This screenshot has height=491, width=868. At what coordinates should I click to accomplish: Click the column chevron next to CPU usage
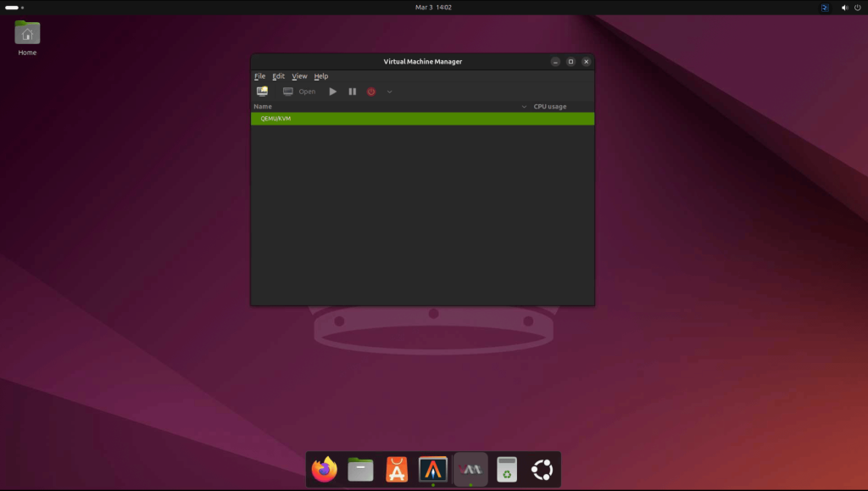[x=524, y=106]
